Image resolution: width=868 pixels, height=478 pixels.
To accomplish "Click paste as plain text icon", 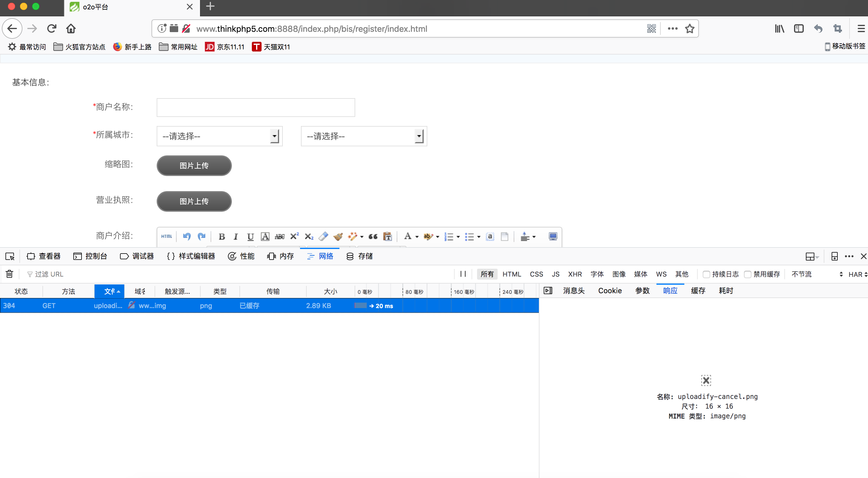I will [388, 237].
